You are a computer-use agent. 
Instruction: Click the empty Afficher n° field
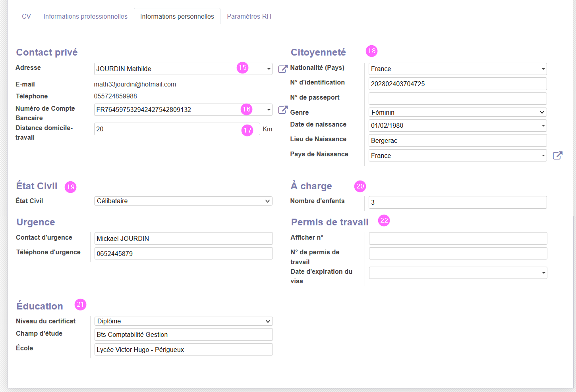pos(458,238)
